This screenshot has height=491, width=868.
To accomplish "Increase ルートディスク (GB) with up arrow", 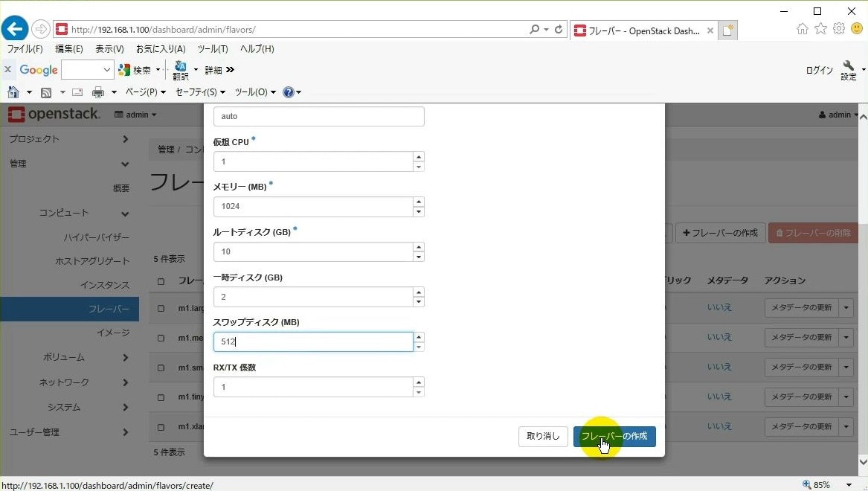I will [x=419, y=247].
